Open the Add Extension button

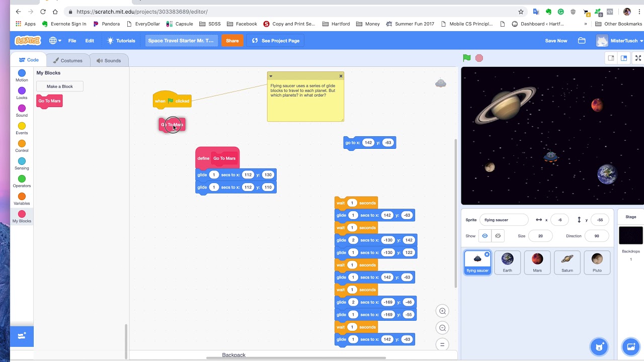coord(22,336)
